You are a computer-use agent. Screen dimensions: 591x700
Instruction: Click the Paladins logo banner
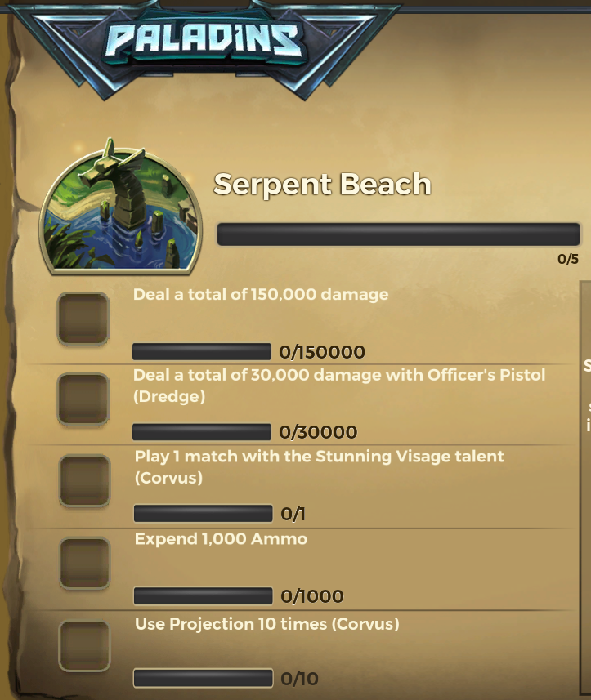(204, 45)
